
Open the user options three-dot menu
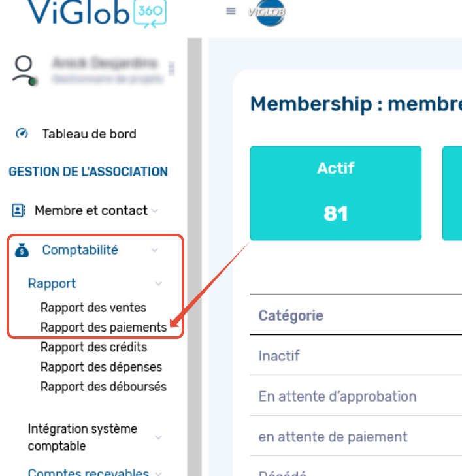click(x=172, y=69)
